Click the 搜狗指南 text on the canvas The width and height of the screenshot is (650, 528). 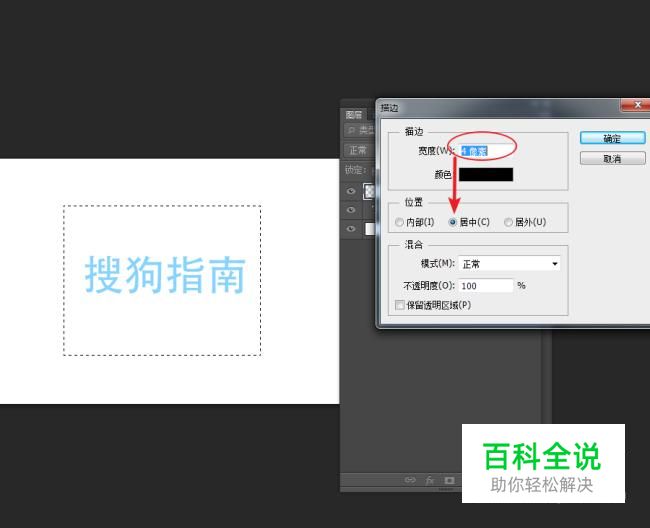pos(165,275)
